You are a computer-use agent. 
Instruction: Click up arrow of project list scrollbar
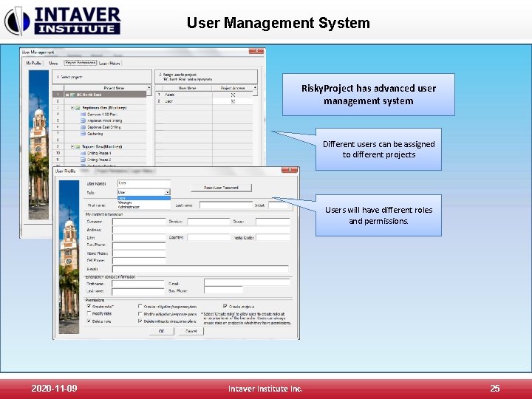click(149, 87)
